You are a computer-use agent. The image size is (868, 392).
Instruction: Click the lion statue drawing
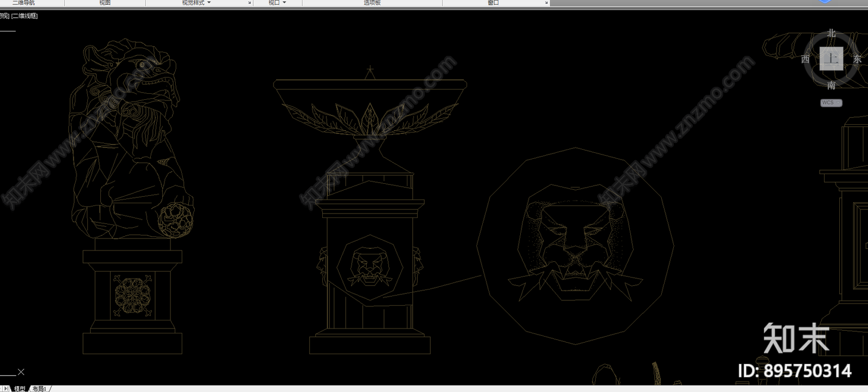[131, 139]
